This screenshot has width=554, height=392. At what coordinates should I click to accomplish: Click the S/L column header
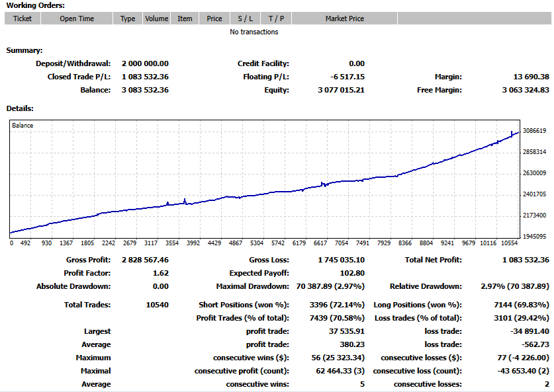[x=246, y=19]
